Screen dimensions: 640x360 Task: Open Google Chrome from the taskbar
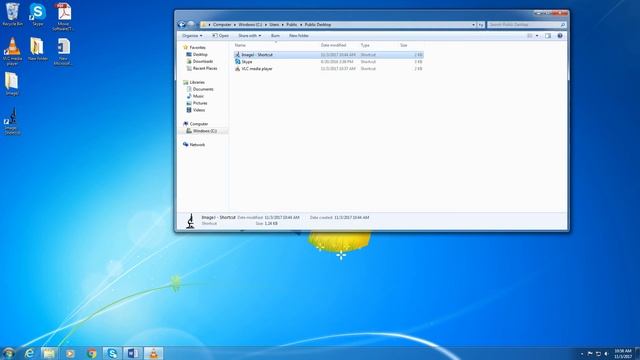point(91,353)
